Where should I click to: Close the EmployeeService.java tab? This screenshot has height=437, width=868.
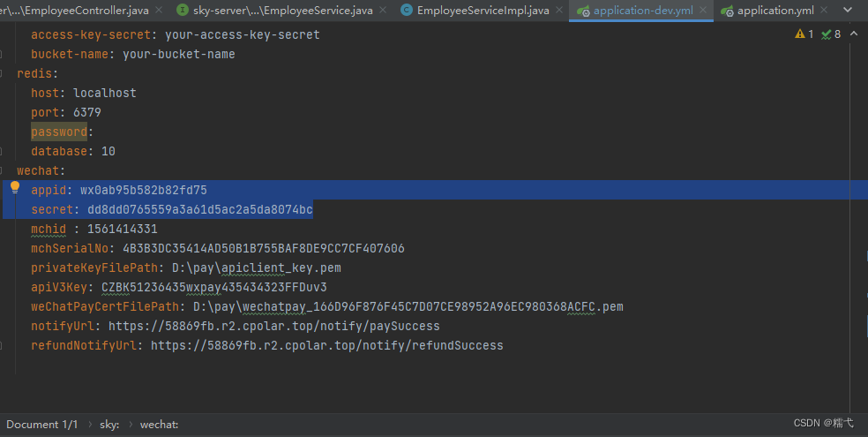(383, 10)
